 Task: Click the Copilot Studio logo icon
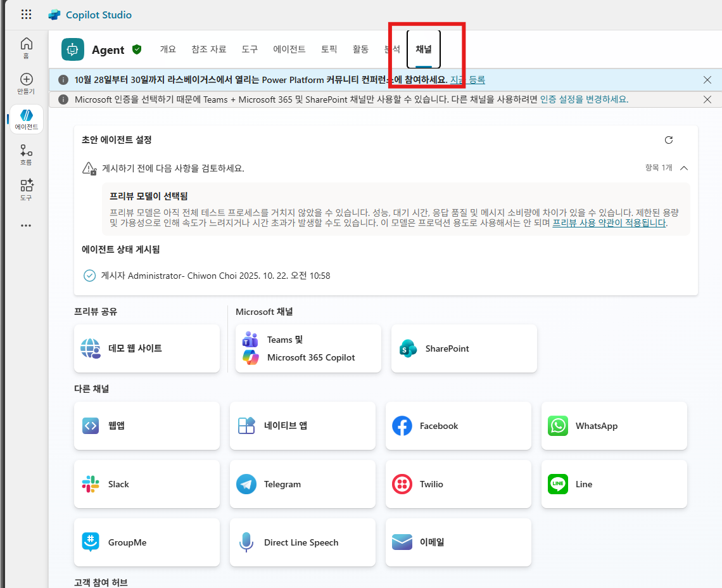pyautogui.click(x=54, y=15)
